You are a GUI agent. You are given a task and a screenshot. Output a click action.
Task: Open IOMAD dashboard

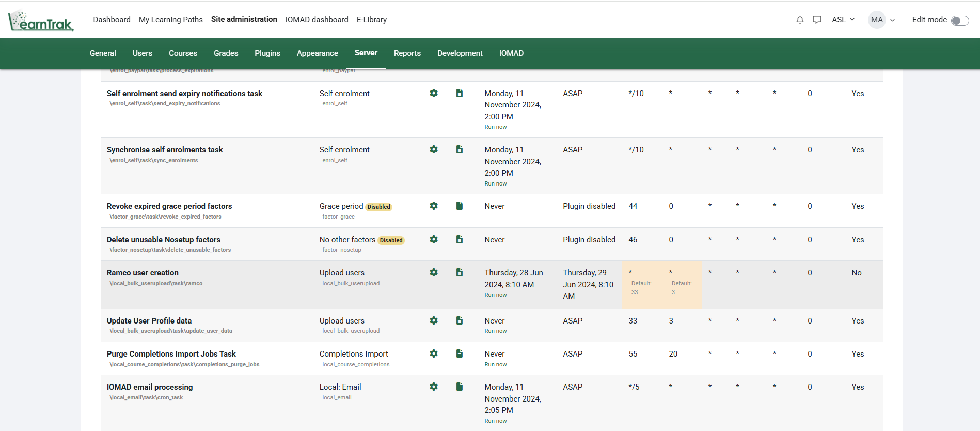point(317,20)
